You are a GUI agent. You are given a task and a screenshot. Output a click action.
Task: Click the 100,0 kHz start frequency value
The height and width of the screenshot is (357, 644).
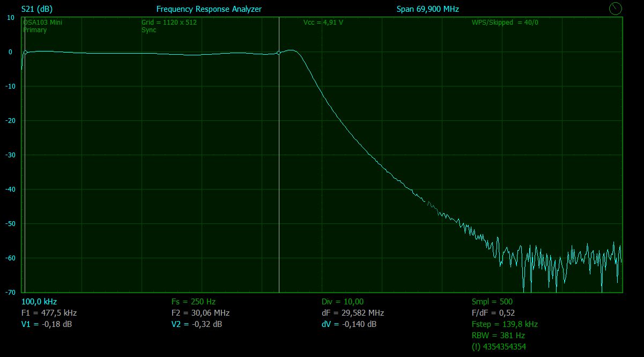tap(39, 302)
